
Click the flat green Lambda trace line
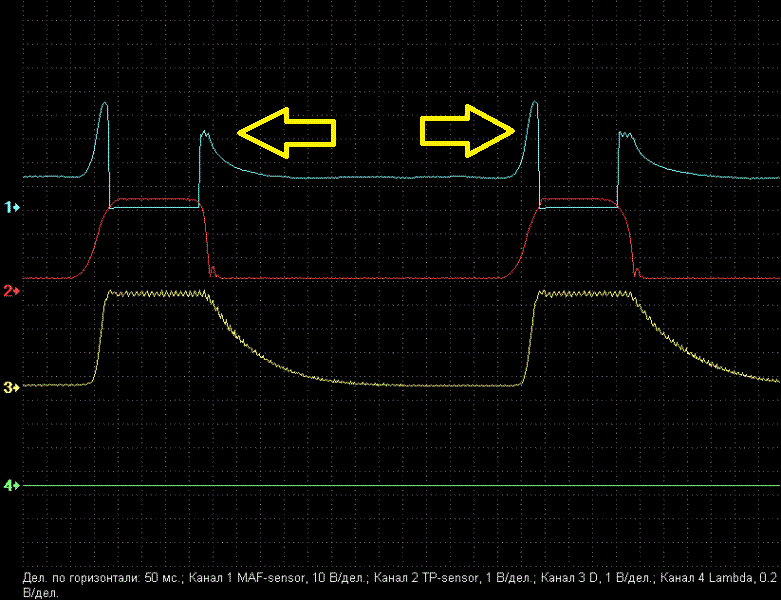click(x=400, y=486)
